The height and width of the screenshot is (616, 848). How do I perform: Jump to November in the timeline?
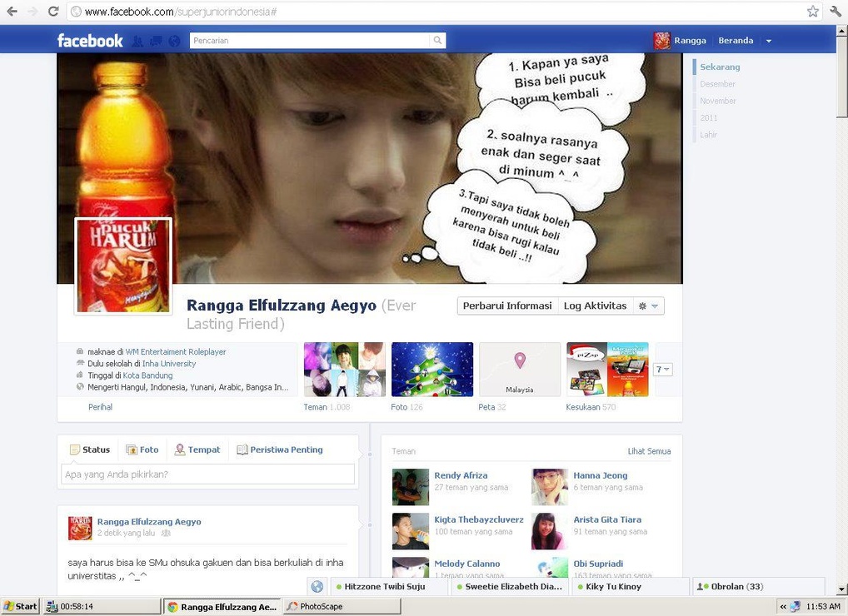coord(718,101)
